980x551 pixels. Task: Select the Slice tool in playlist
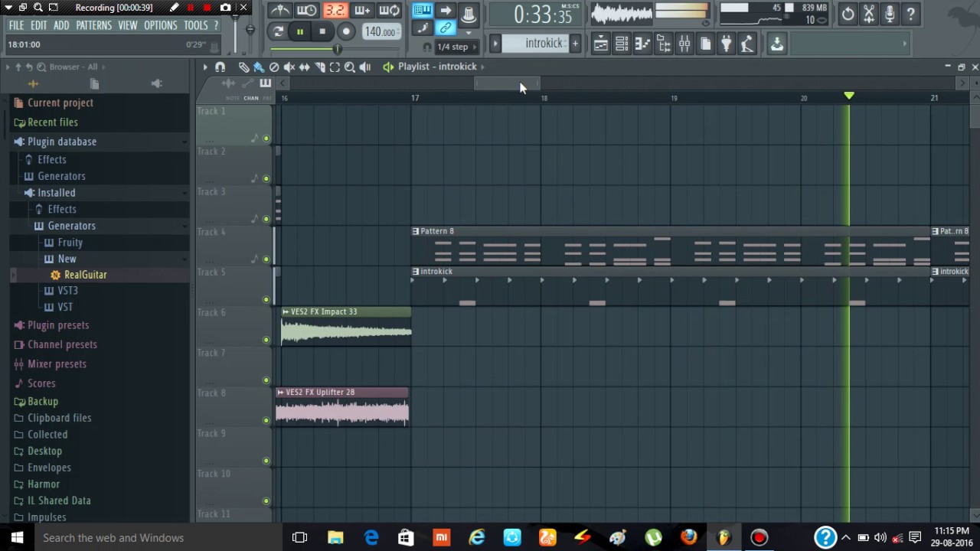point(320,67)
